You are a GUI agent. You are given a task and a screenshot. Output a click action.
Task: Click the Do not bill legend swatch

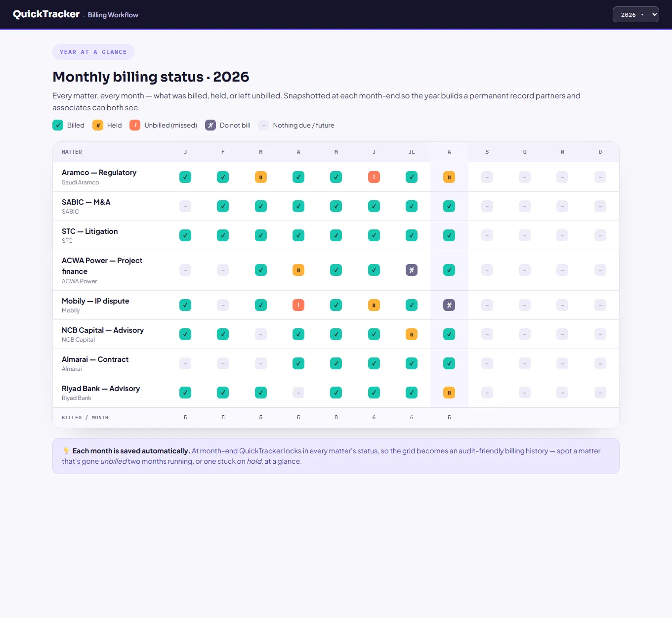(x=210, y=125)
